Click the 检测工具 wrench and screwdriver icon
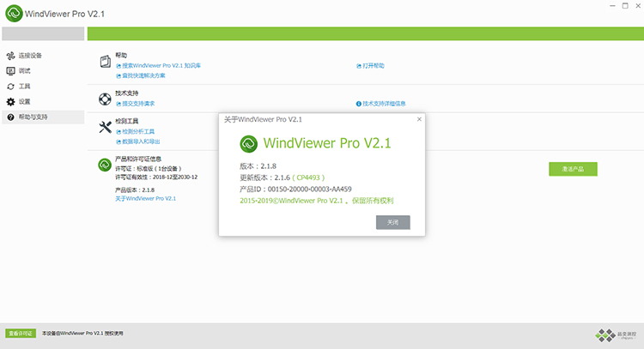 pos(105,127)
